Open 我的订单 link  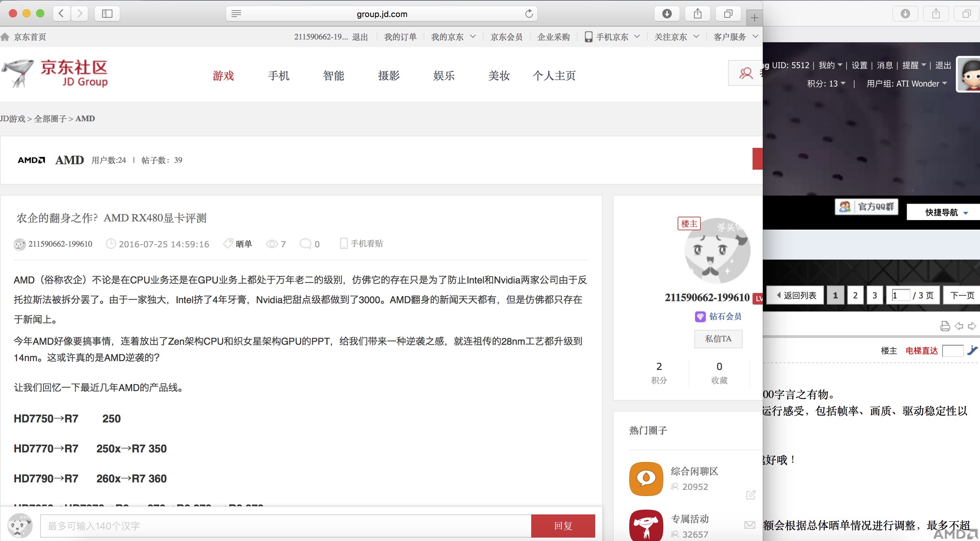tap(400, 37)
